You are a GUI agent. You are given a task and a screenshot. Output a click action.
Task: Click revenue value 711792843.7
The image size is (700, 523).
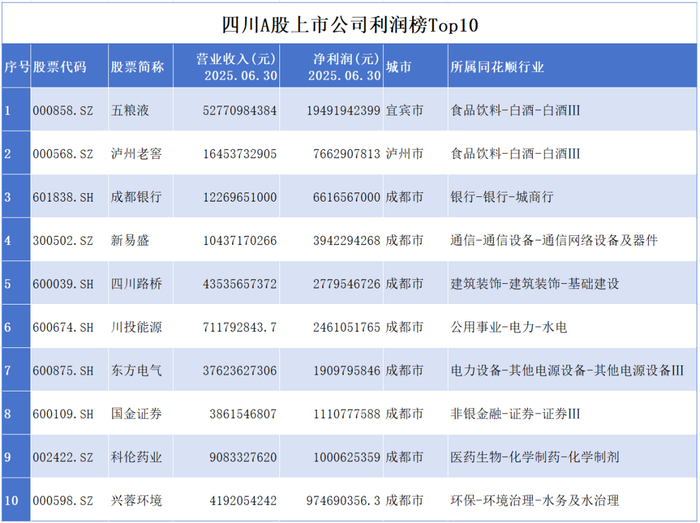pyautogui.click(x=240, y=327)
